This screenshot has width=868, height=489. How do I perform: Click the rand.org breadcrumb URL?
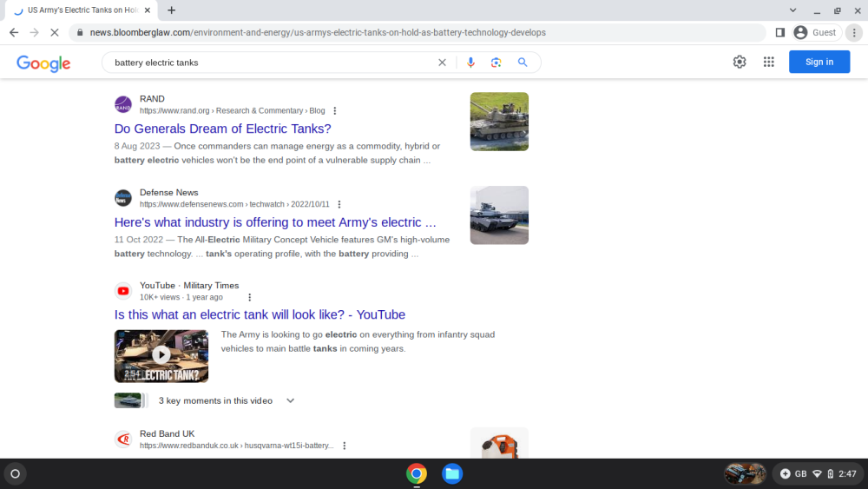[x=232, y=111]
